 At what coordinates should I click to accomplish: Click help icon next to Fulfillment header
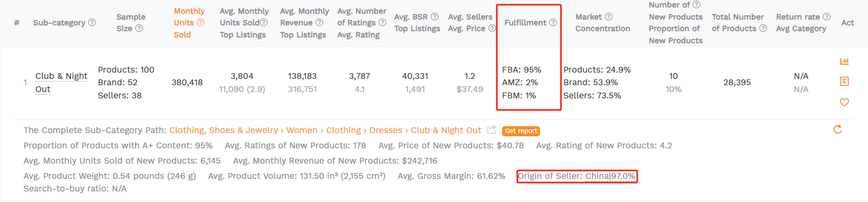pos(553,23)
